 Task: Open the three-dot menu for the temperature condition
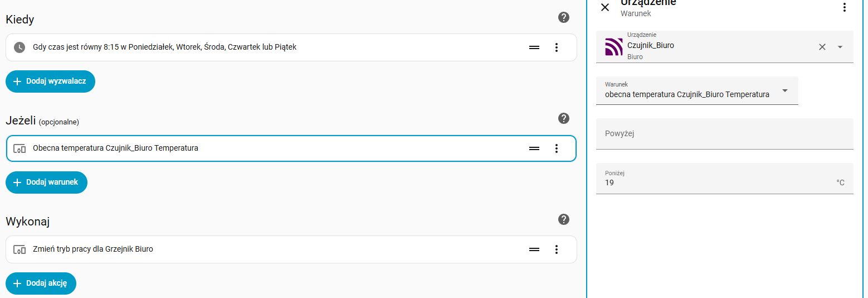(556, 148)
